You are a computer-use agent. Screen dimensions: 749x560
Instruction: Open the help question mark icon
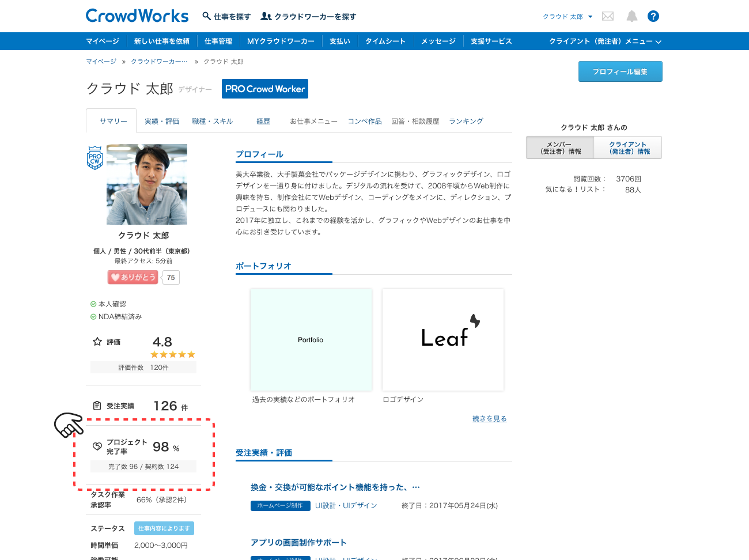pos(653,16)
